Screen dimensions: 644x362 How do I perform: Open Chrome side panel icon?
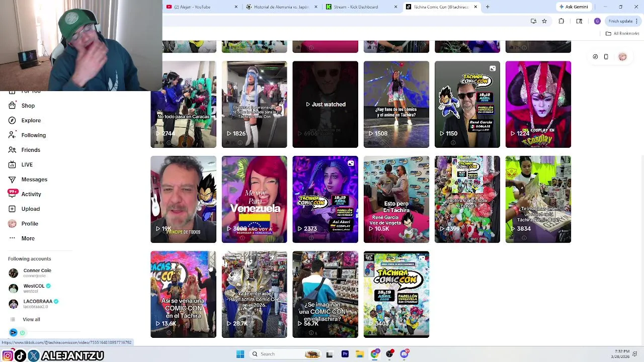(579, 21)
